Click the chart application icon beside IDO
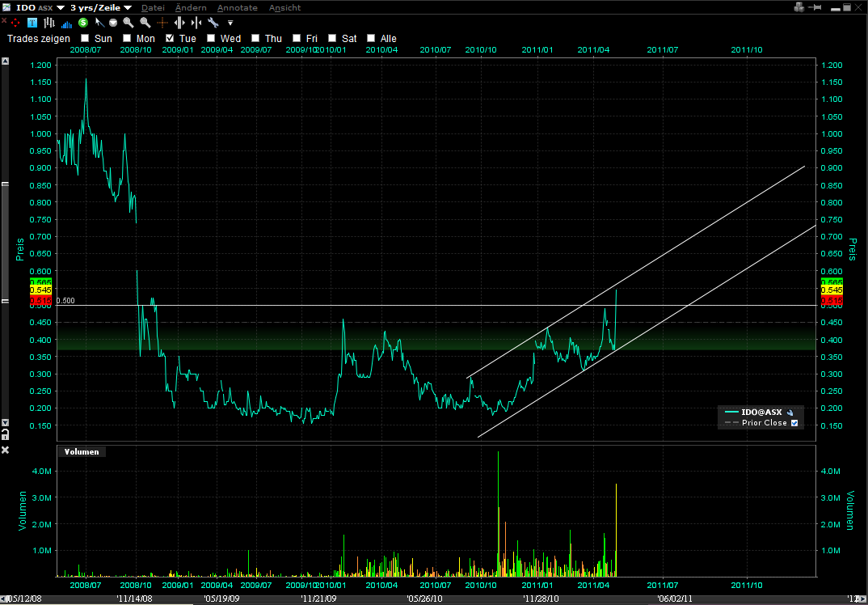The height and width of the screenshot is (605, 868). pyautogui.click(x=8, y=7)
